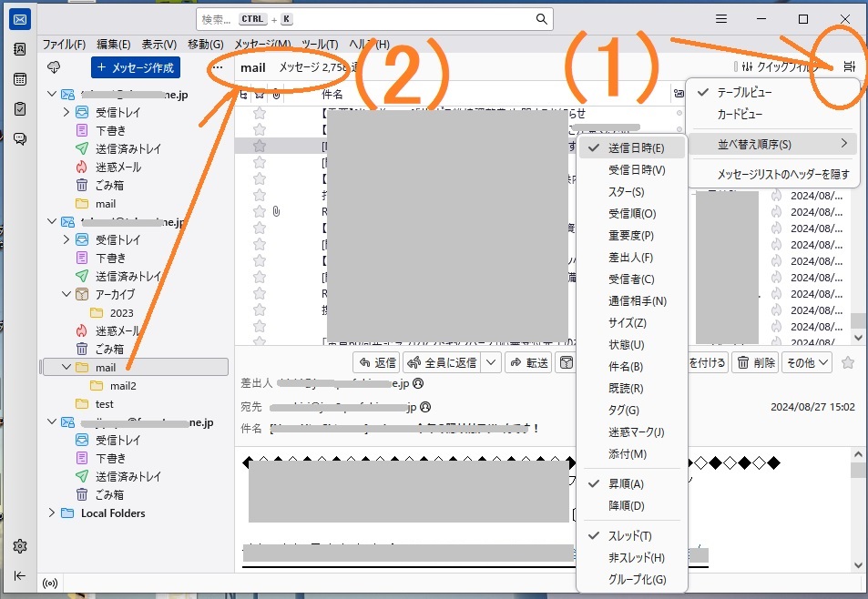
Task: Sort by 件名(B) subject
Action: tap(625, 366)
